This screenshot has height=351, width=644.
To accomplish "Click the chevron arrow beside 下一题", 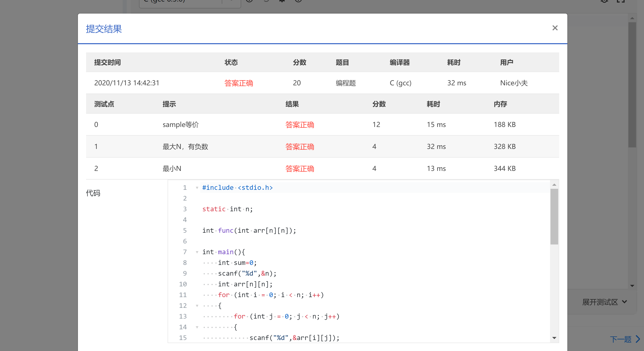I will click(638, 339).
